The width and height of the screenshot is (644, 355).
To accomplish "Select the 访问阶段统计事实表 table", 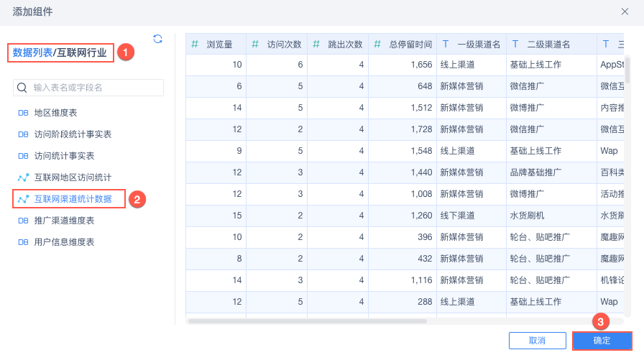I will 73,134.
